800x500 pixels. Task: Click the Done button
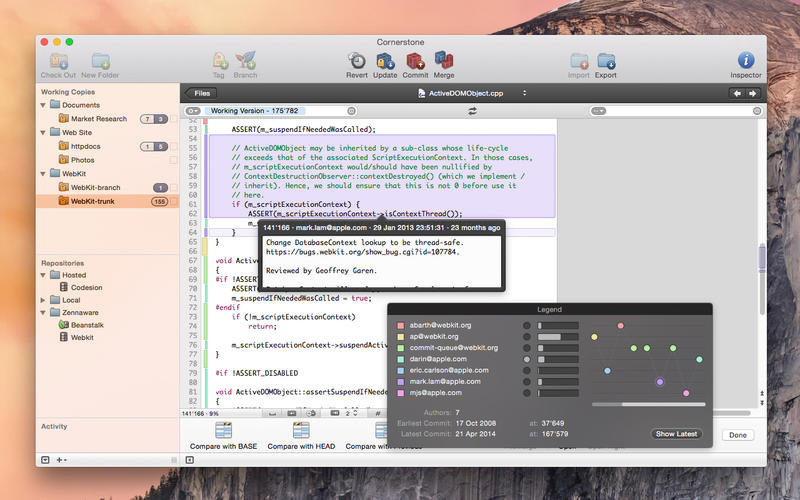click(x=738, y=435)
